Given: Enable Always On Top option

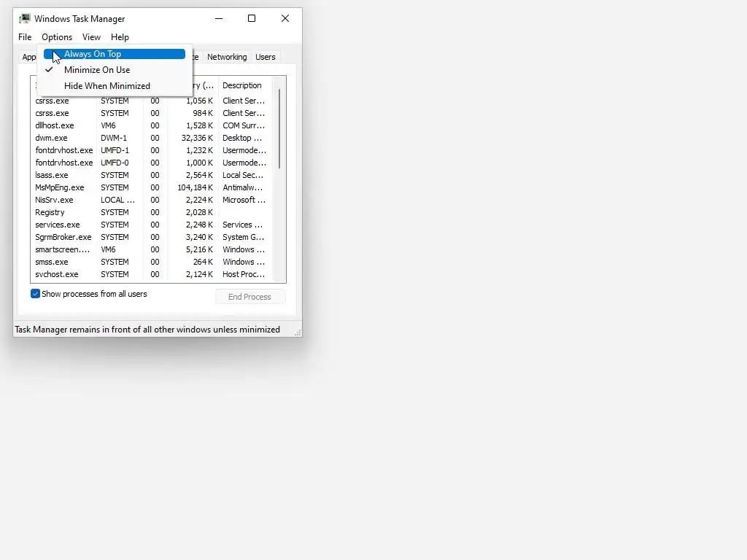Looking at the screenshot, I should pos(115,54).
